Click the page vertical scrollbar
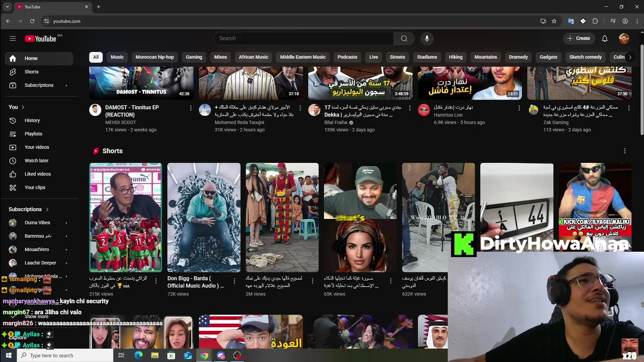 (x=641, y=90)
